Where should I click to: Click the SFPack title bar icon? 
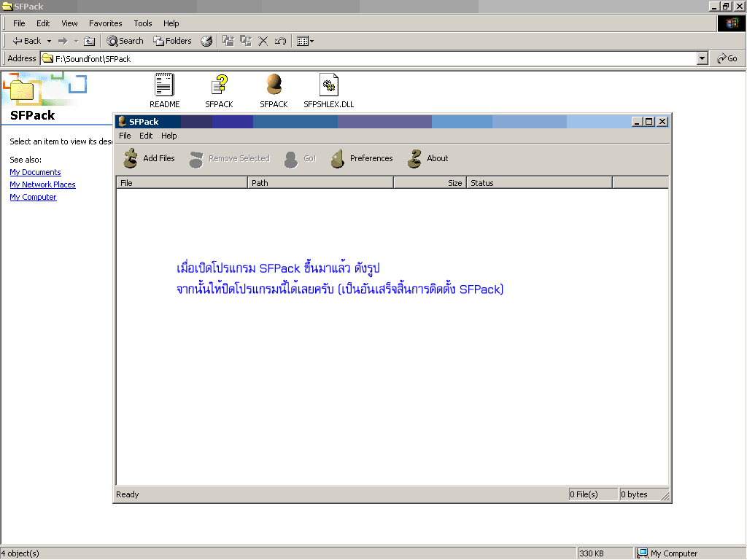click(x=123, y=122)
